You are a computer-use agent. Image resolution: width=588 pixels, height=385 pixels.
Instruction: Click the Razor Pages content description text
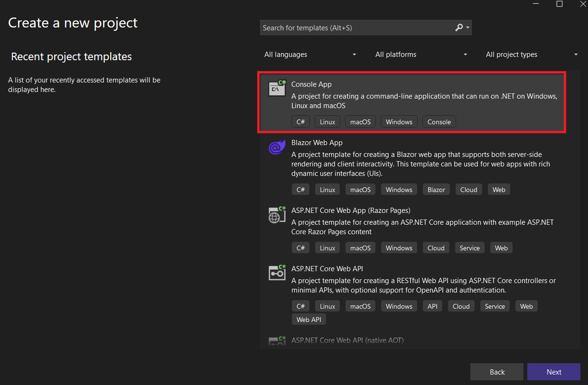coord(422,227)
